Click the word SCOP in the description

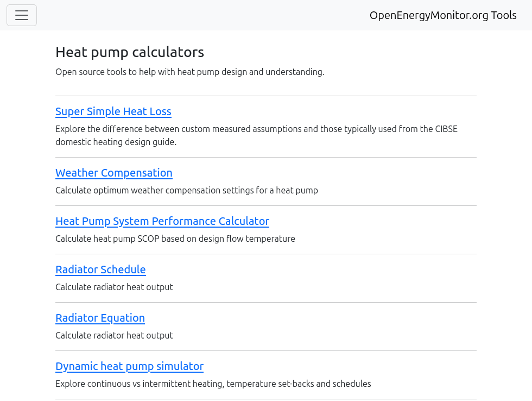click(148, 239)
